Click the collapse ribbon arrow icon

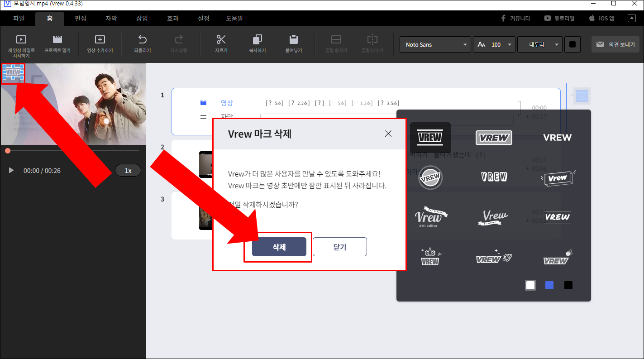tap(632, 19)
